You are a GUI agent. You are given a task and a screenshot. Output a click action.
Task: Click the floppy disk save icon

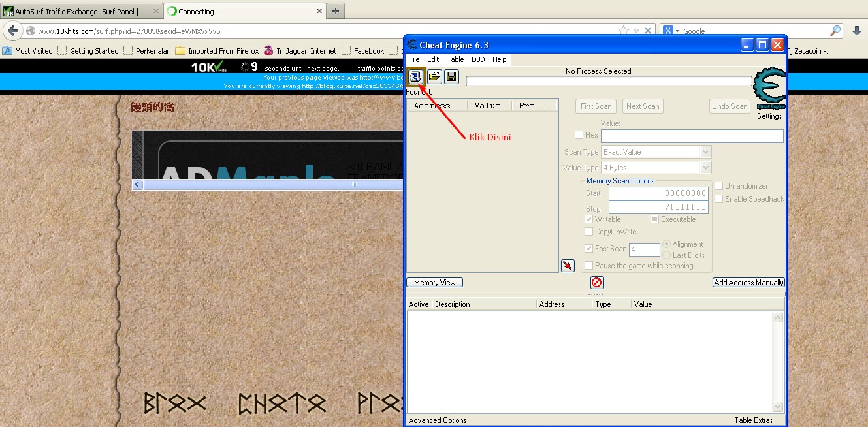451,77
